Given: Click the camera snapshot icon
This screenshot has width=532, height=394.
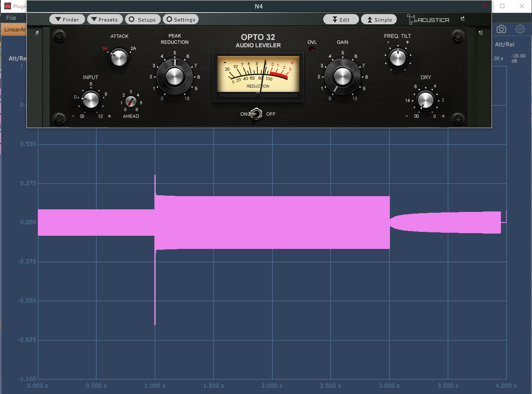Looking at the screenshot, I should pyautogui.click(x=501, y=29).
